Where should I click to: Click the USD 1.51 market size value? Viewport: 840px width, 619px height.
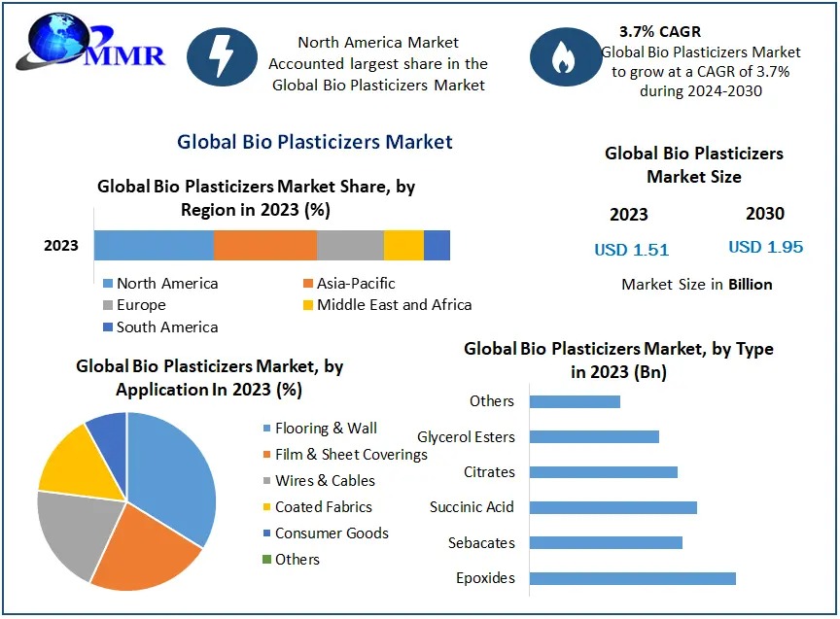point(632,250)
